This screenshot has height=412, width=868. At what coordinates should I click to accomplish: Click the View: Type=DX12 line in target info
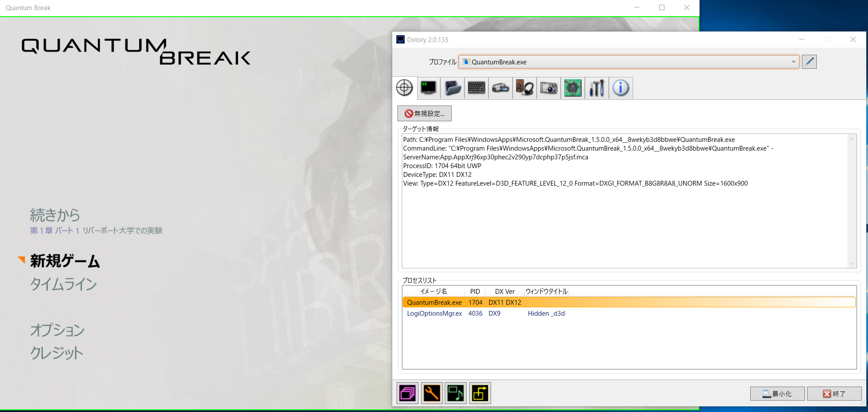point(575,183)
